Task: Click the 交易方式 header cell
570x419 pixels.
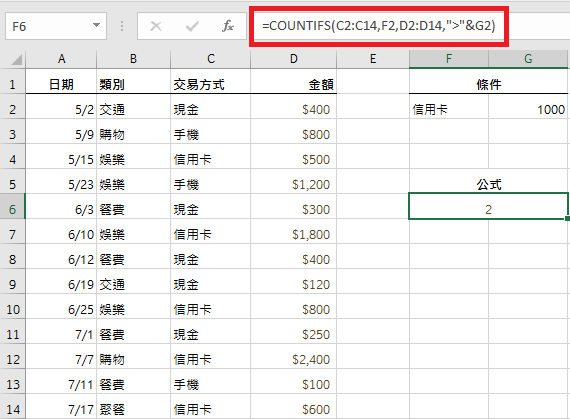Action: (x=210, y=84)
